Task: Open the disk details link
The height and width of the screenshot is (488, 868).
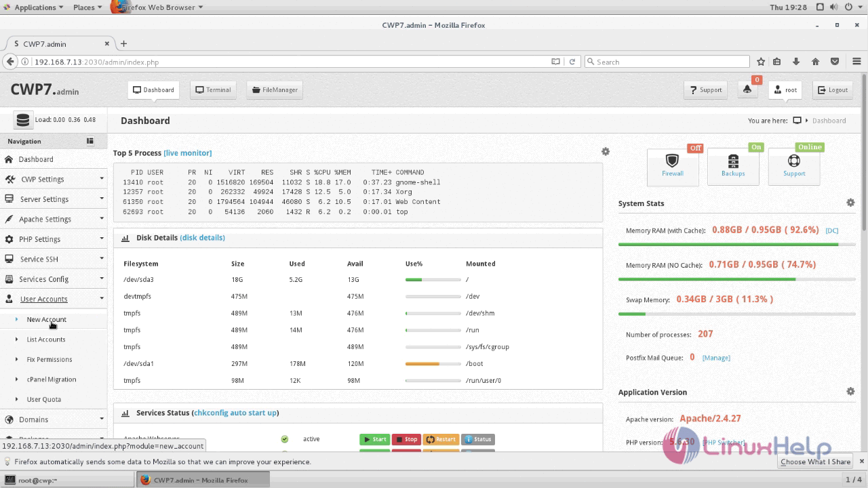Action: pos(202,238)
